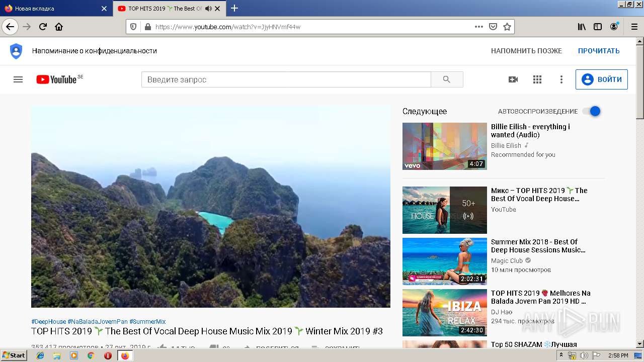Click the 2:58 PM taskbar clock
This screenshot has width=644, height=362.
point(618,355)
